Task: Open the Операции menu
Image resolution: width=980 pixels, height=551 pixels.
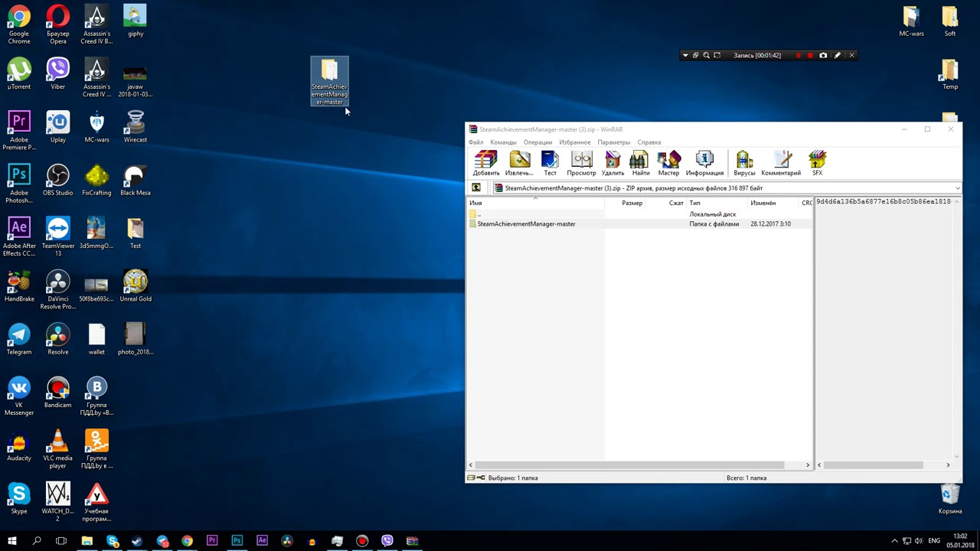Action: coord(537,142)
